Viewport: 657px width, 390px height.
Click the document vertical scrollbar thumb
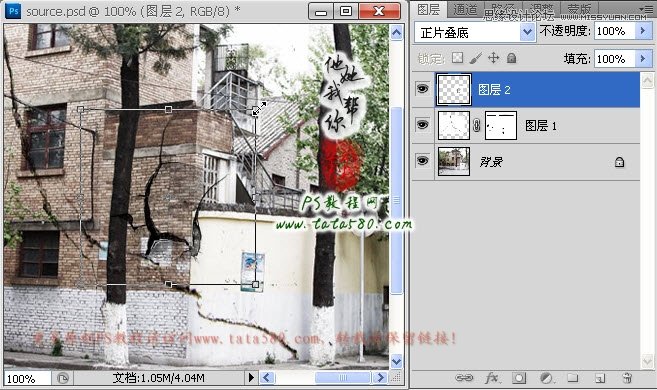click(396, 200)
